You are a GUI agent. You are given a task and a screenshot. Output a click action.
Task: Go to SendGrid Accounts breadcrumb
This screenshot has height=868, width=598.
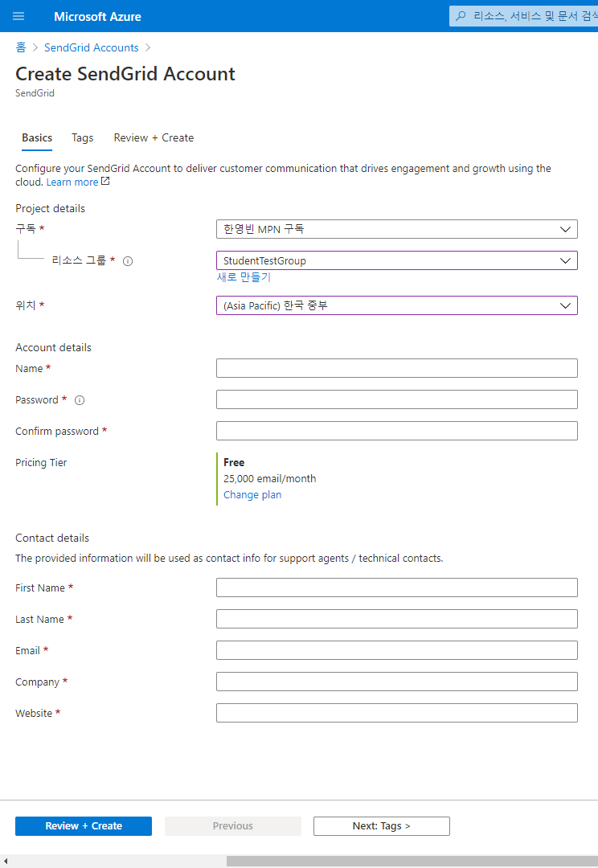92,48
